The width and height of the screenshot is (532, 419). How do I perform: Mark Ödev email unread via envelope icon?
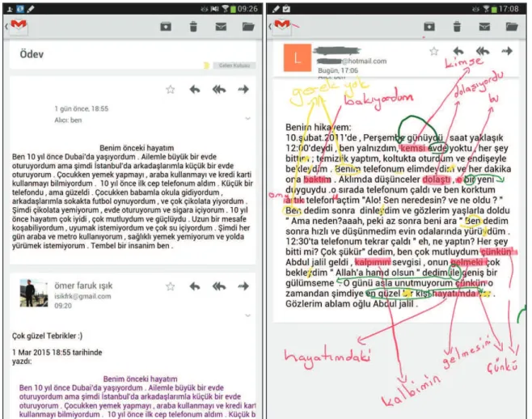click(x=221, y=26)
